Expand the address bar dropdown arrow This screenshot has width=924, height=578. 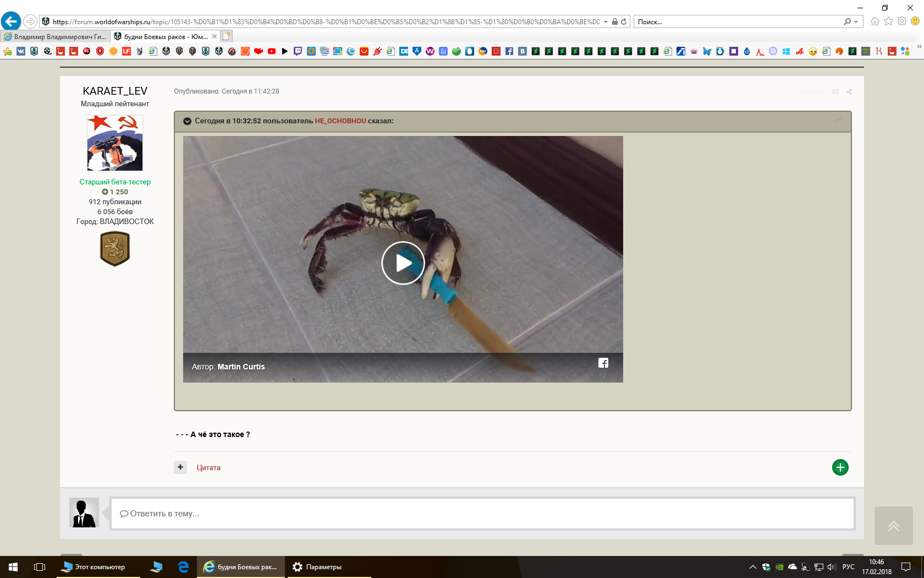[606, 22]
